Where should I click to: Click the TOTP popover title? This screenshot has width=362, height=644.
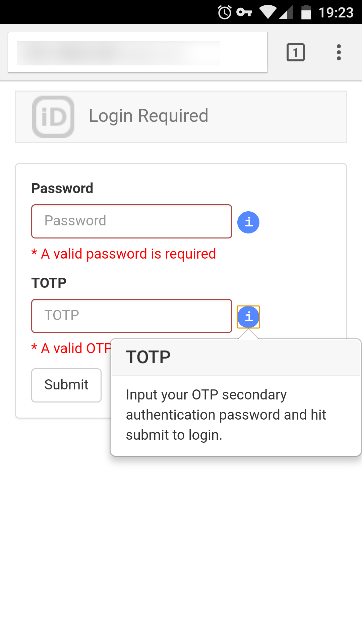pos(148,357)
